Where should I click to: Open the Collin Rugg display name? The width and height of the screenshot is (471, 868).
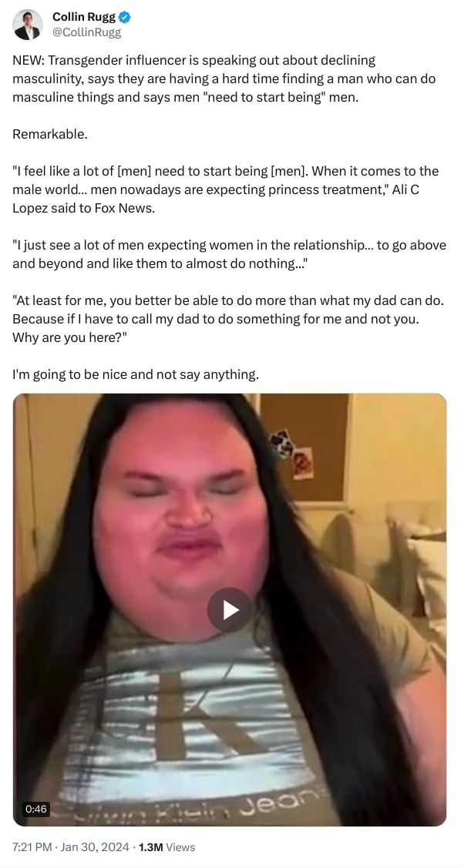click(84, 17)
